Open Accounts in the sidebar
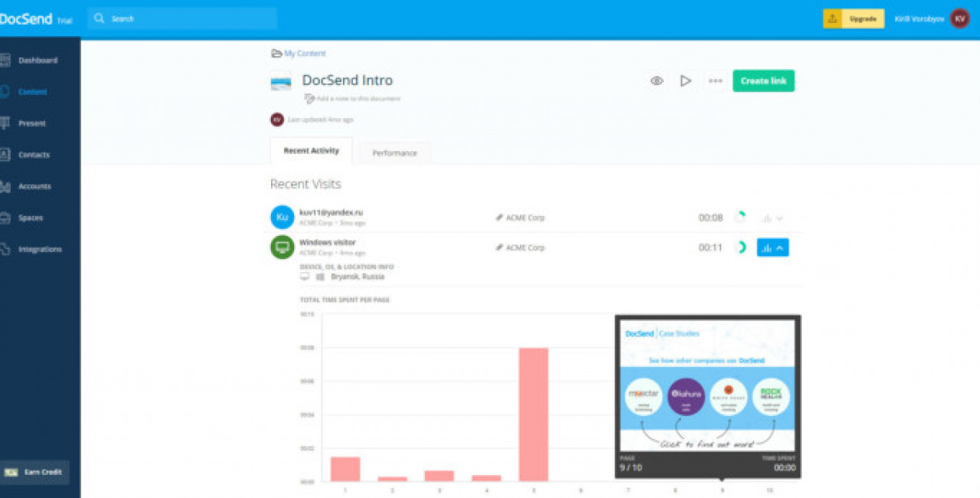 coord(34,186)
